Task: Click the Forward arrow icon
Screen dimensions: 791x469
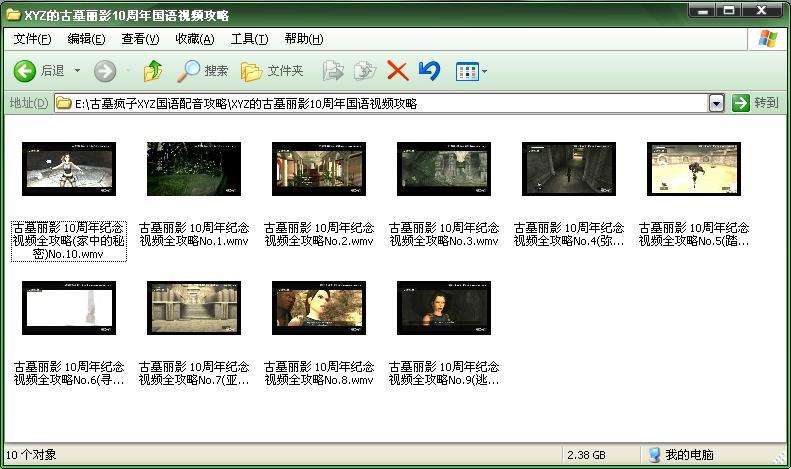Action: (105, 71)
